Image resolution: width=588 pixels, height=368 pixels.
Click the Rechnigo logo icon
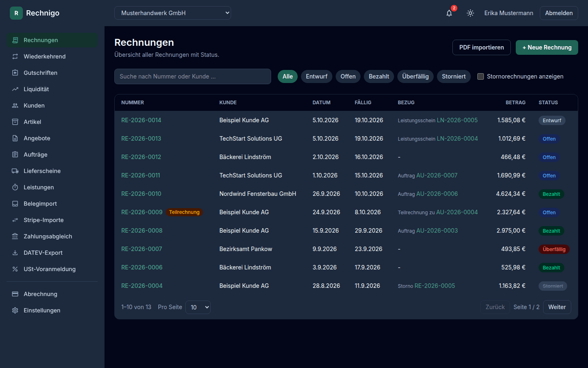16,13
